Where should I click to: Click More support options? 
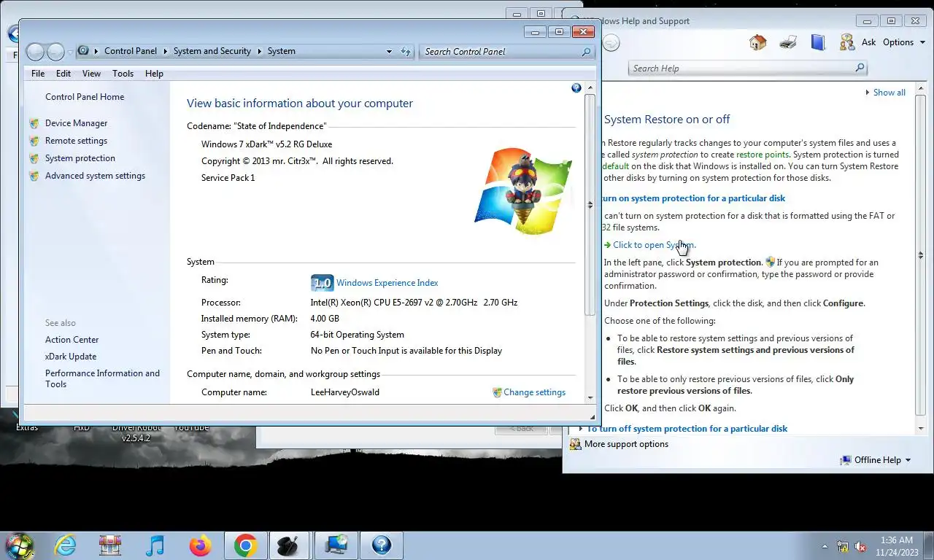(x=626, y=444)
